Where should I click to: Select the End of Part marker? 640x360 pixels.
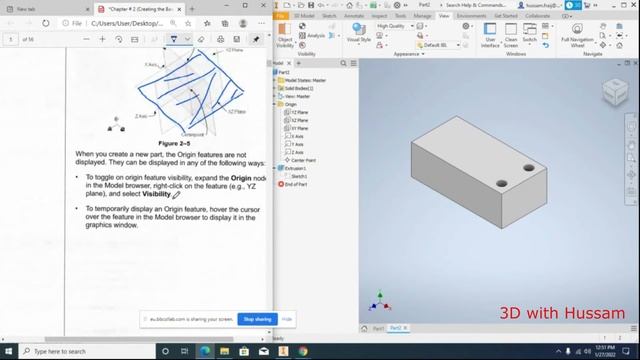coord(293,184)
